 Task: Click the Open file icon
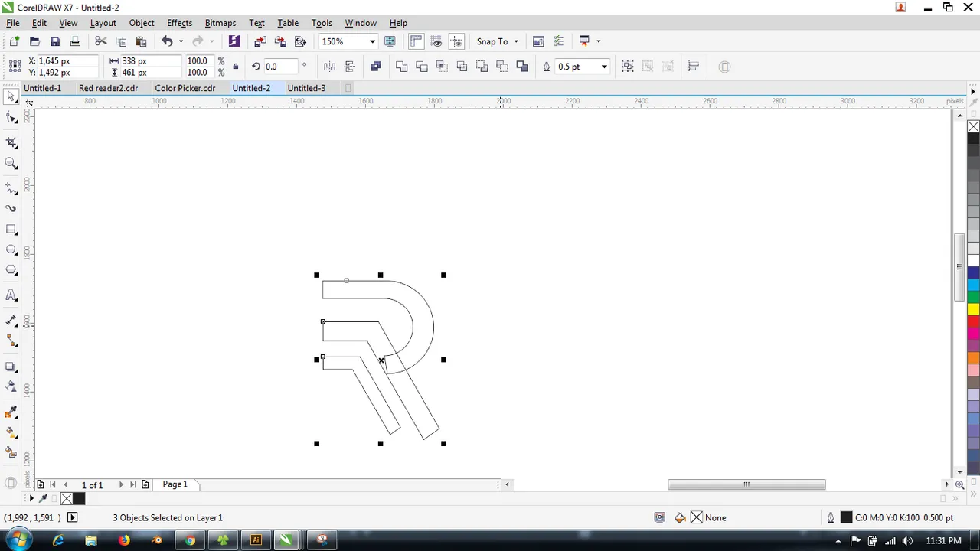pos(34,41)
